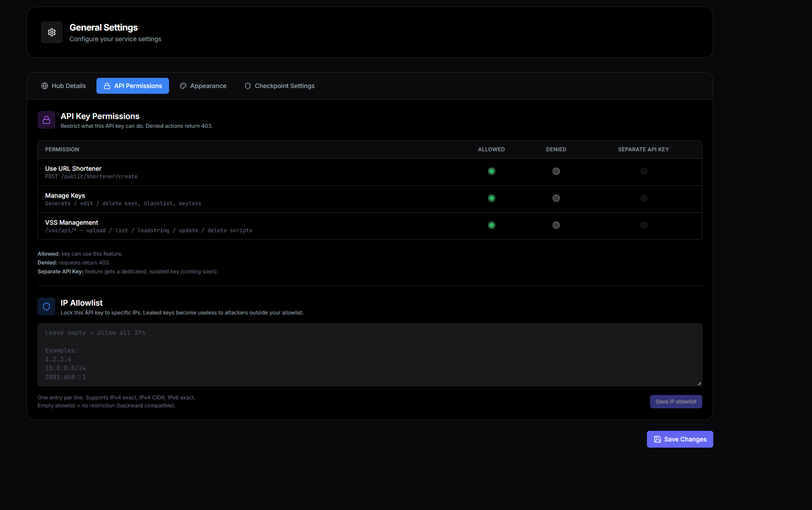This screenshot has width=812, height=510.
Task: Click the lock icon on API Permissions tab
Action: [x=107, y=86]
